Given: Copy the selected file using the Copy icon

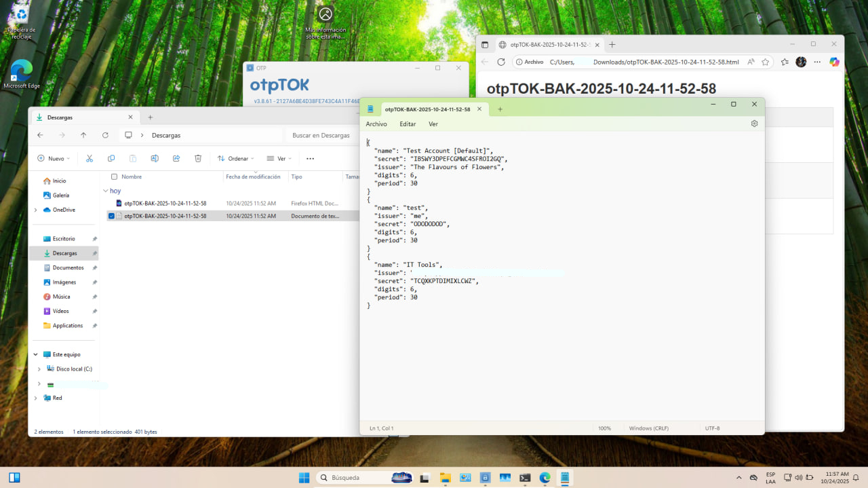Looking at the screenshot, I should (x=111, y=158).
